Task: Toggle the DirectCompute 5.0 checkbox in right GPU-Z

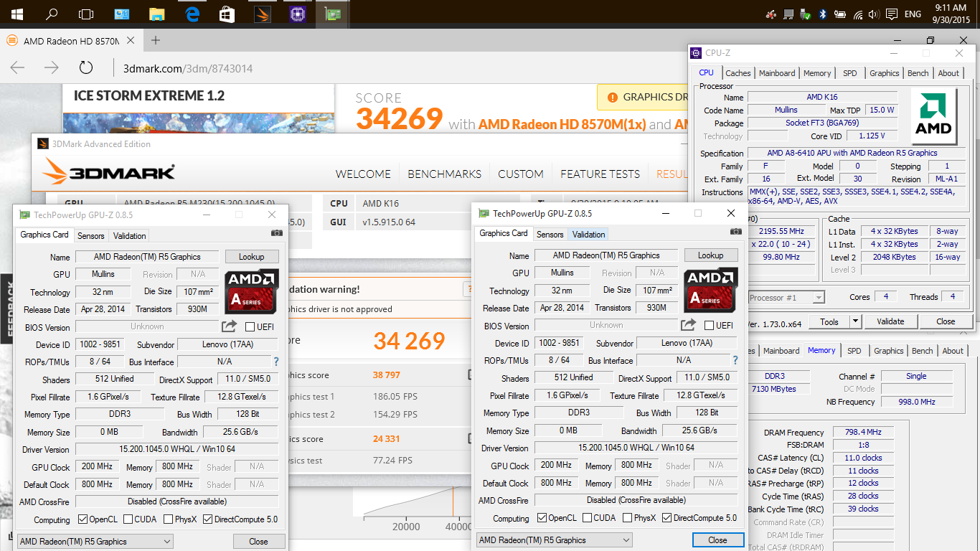Action: (666, 518)
